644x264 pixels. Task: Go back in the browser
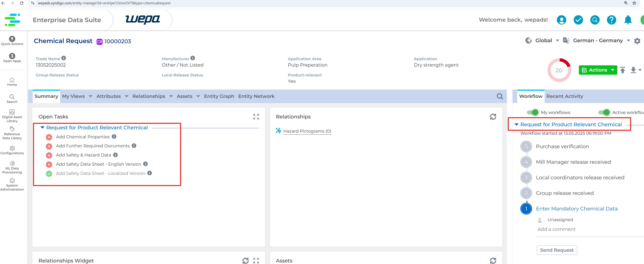3,3
